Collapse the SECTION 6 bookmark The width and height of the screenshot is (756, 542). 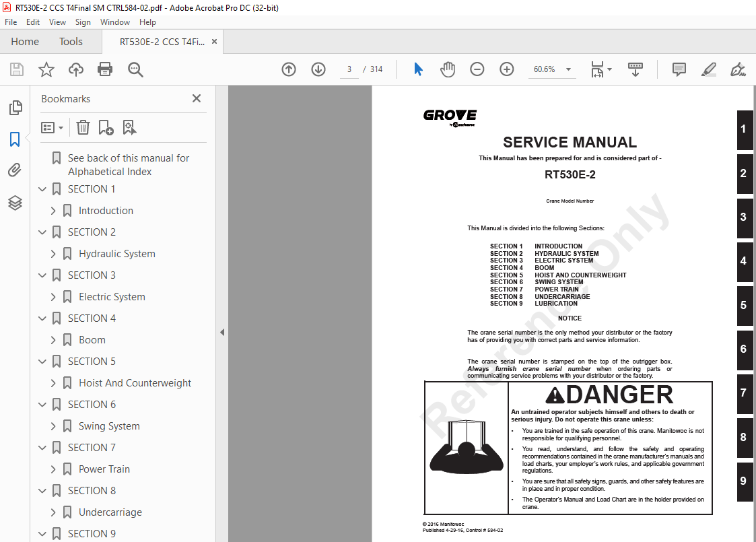coord(42,405)
